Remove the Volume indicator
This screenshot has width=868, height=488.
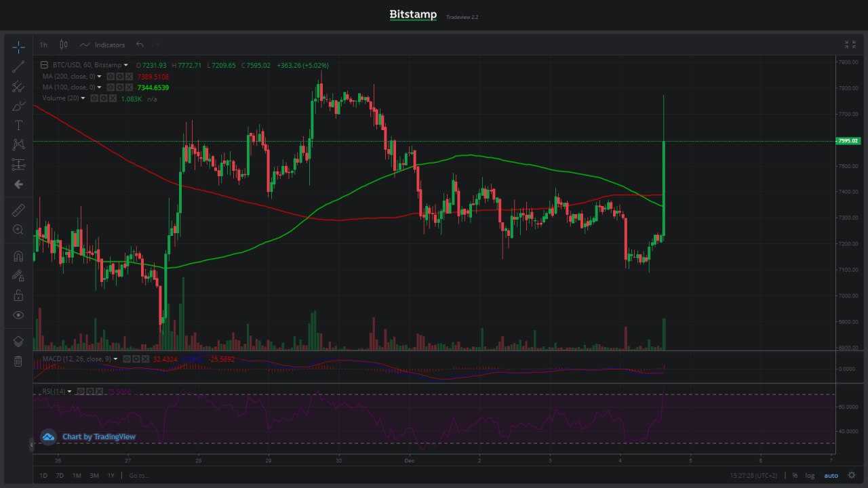[113, 98]
